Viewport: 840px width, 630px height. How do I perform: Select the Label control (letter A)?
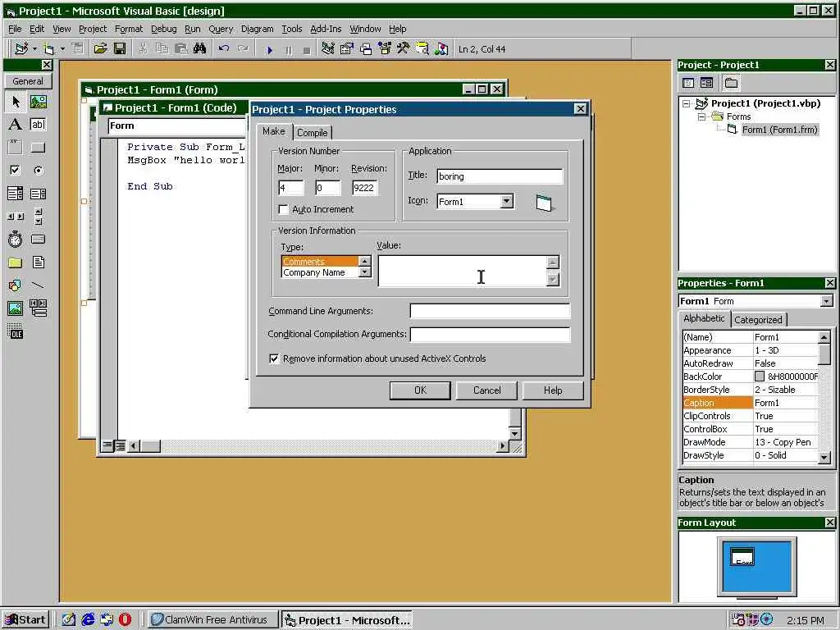click(16, 125)
